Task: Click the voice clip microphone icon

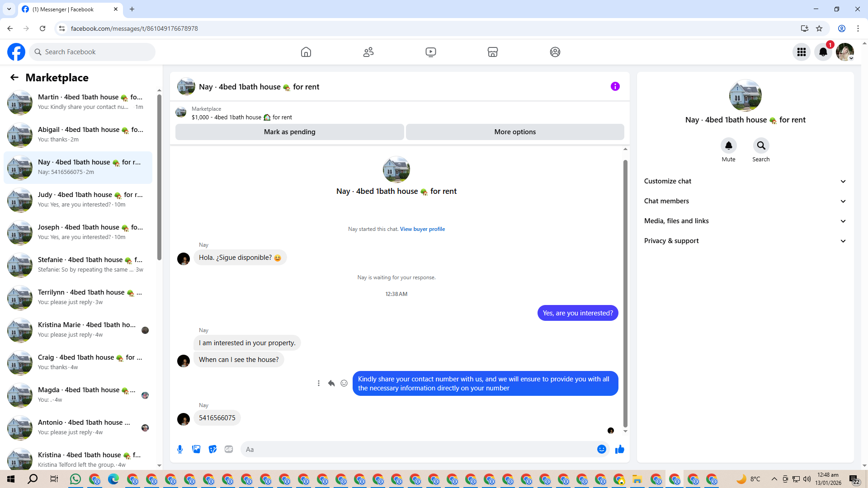Action: coord(180,449)
